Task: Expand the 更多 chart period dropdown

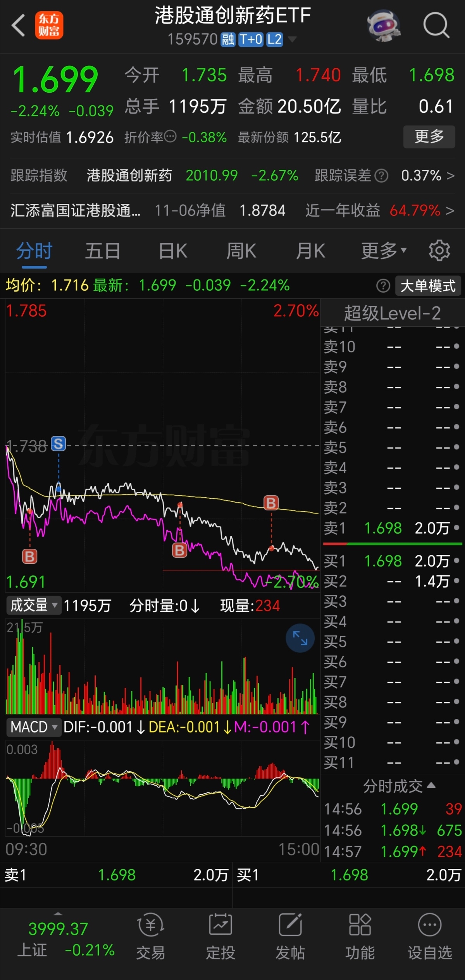Action: (x=384, y=251)
